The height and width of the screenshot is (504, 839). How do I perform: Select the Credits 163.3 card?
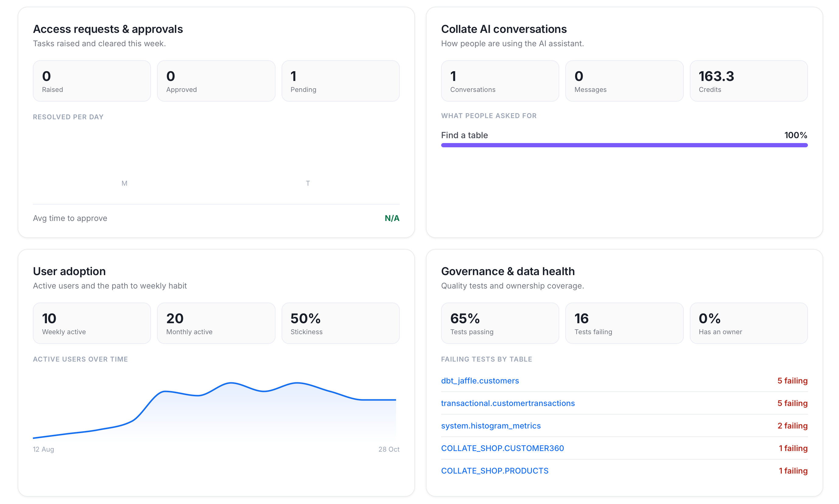pos(749,81)
